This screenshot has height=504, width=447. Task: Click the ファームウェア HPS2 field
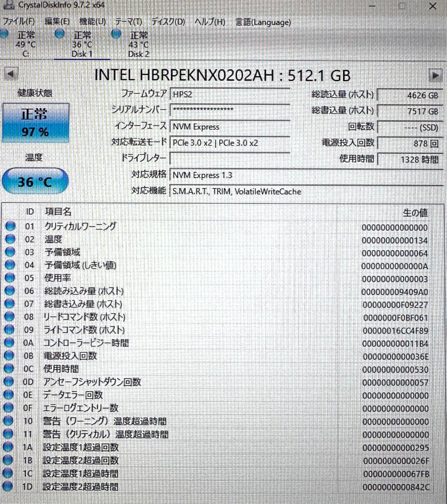tap(230, 94)
